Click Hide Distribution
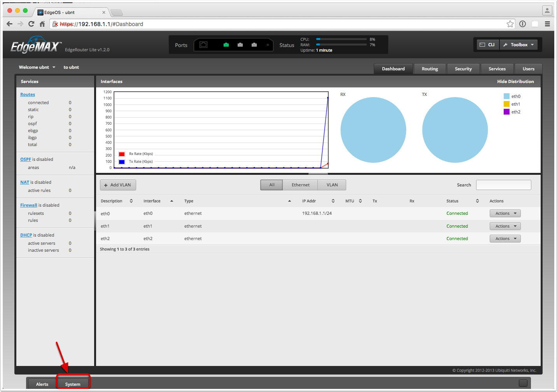Viewport: 557px width, 392px height. [x=515, y=82]
